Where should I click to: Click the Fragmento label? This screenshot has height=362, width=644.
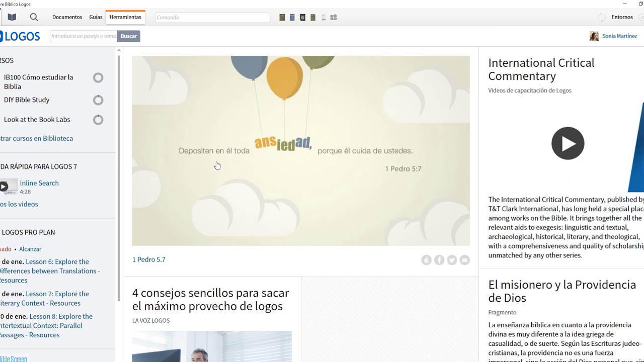(502, 312)
